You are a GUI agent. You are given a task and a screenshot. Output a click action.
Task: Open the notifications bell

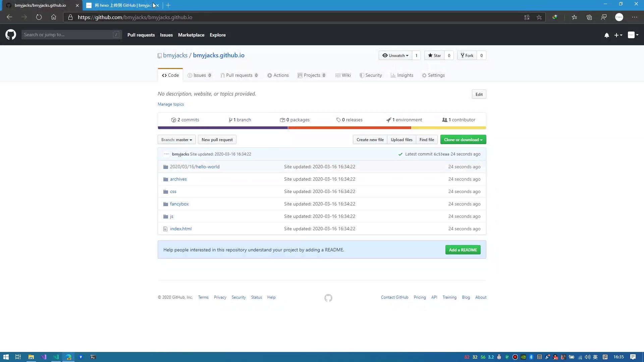tap(606, 35)
